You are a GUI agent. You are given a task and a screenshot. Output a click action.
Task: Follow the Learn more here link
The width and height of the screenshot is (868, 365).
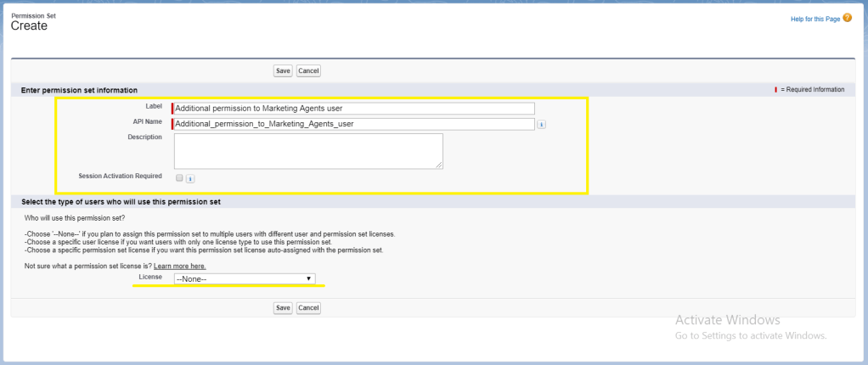coord(179,267)
